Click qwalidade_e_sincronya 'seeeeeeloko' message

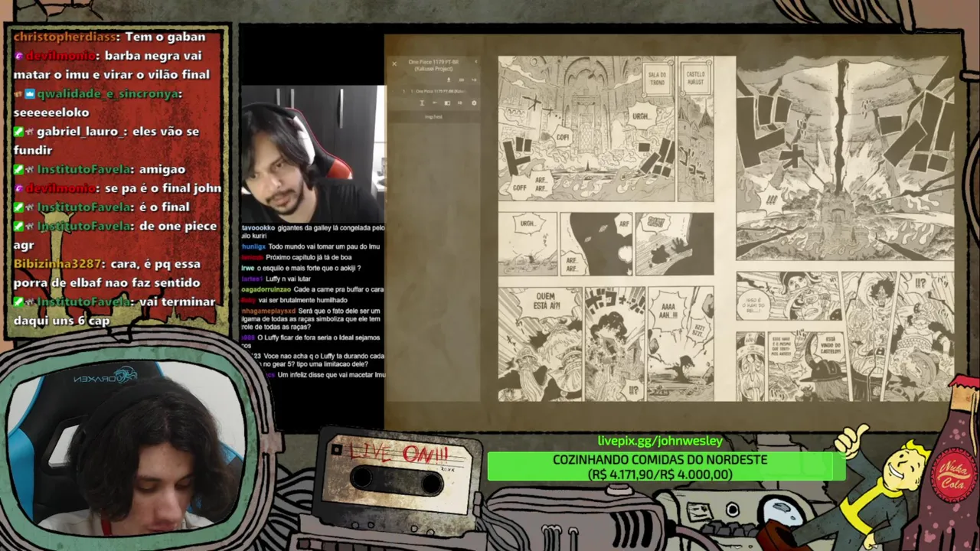point(97,103)
